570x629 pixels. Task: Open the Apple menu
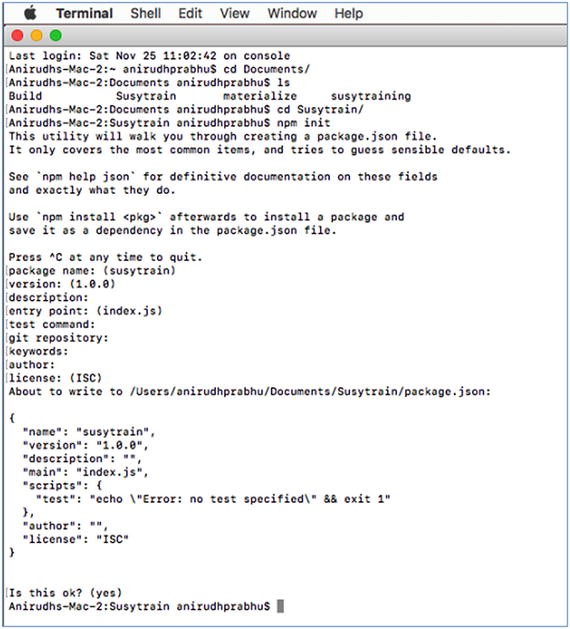pyautogui.click(x=30, y=13)
